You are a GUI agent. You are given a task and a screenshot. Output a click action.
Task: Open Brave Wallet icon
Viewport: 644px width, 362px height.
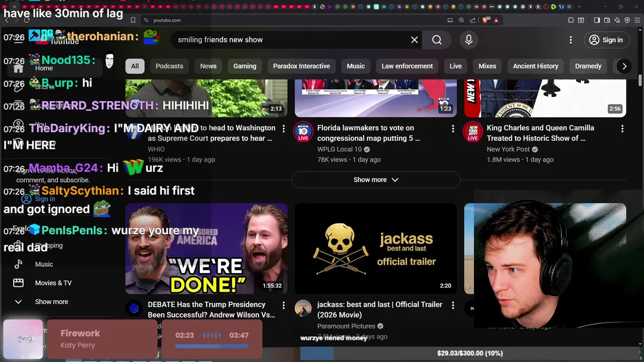click(607, 20)
